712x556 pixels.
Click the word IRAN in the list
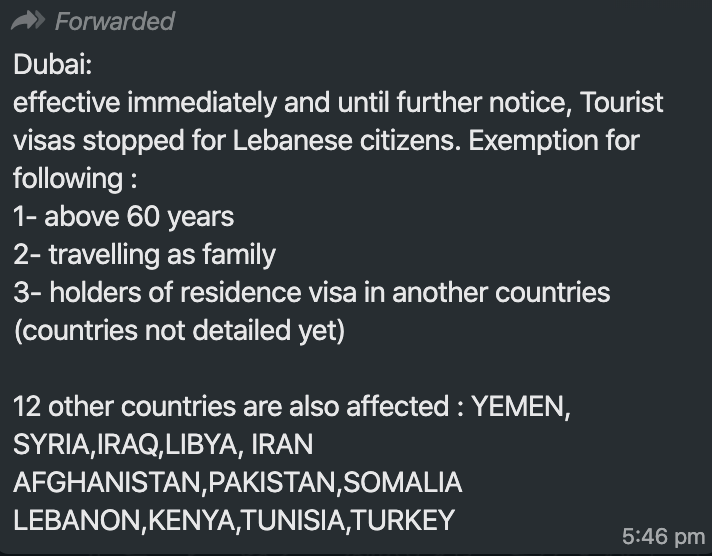pos(282,444)
